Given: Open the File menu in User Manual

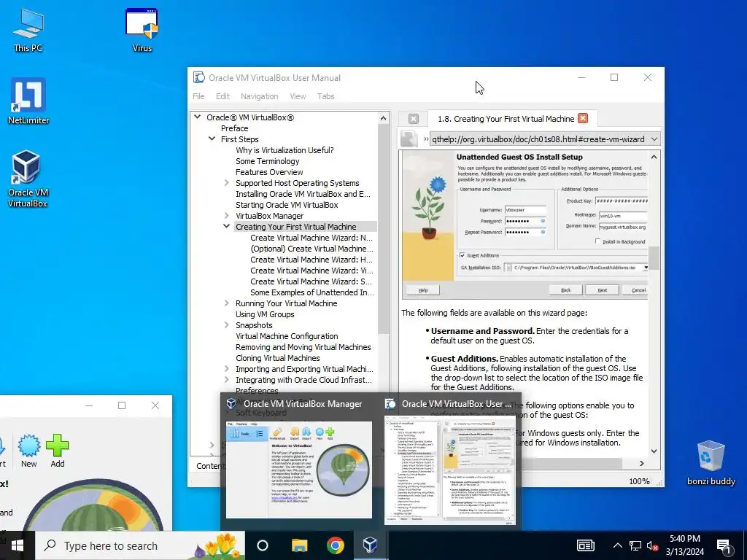Looking at the screenshot, I should (198, 96).
